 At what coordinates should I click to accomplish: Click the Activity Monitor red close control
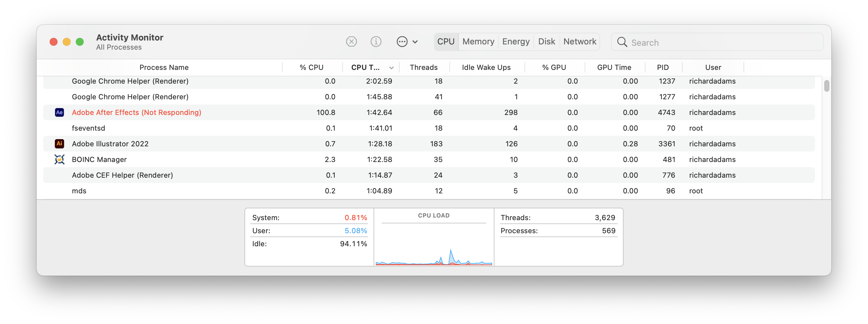(53, 42)
